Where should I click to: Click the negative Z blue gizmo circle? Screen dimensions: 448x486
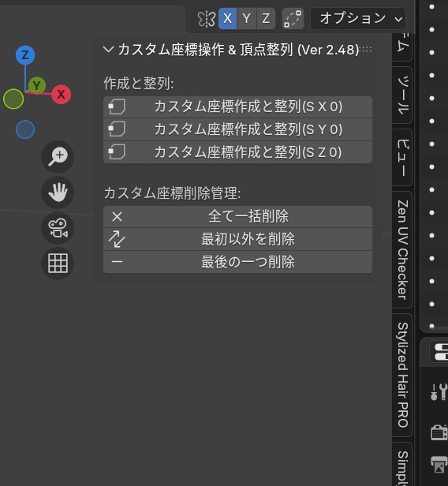coord(25,129)
